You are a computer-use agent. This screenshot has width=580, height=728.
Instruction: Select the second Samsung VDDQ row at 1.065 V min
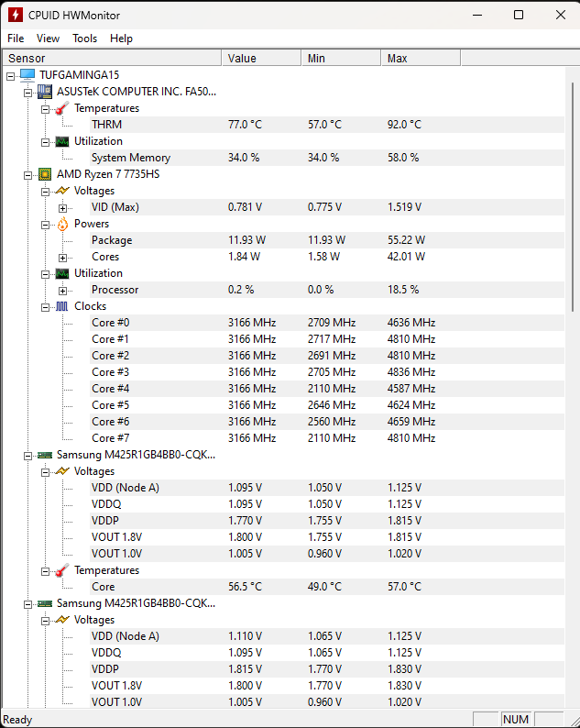[x=327, y=652]
